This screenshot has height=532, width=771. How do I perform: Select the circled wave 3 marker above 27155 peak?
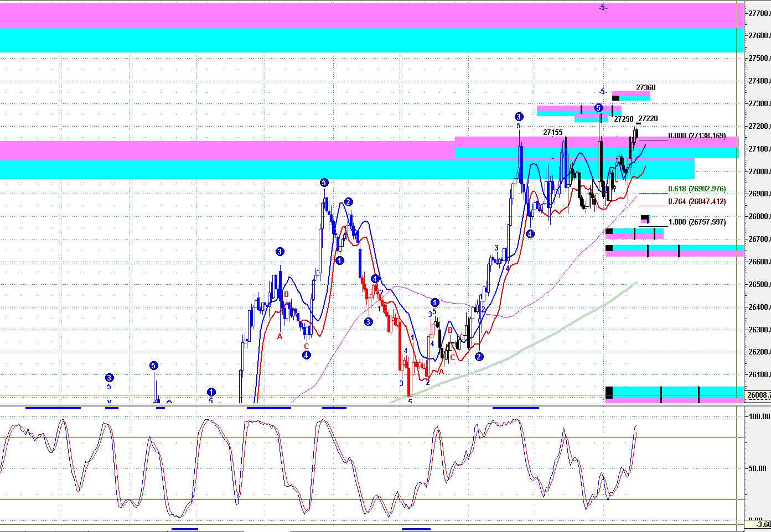[519, 117]
